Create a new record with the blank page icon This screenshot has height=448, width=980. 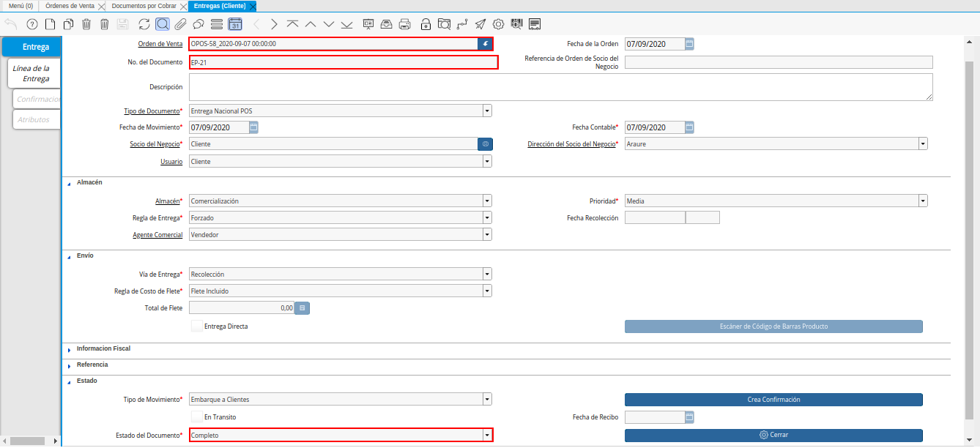tap(50, 24)
